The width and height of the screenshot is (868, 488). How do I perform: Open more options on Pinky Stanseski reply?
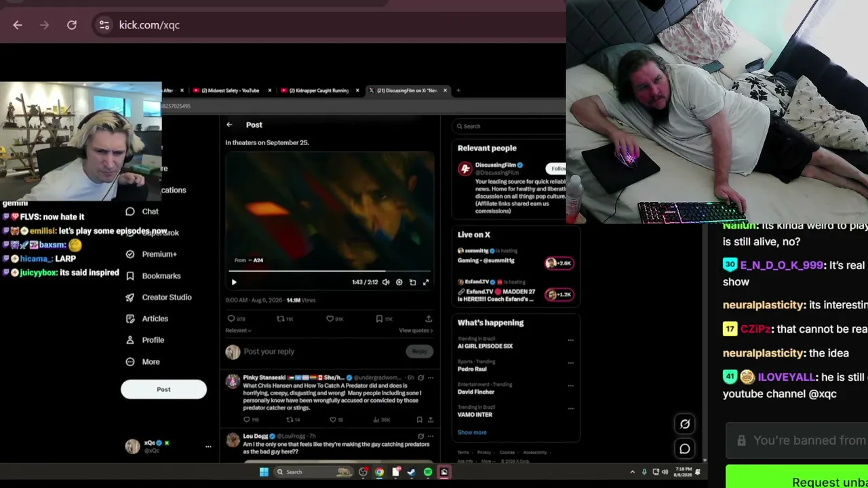(430, 378)
